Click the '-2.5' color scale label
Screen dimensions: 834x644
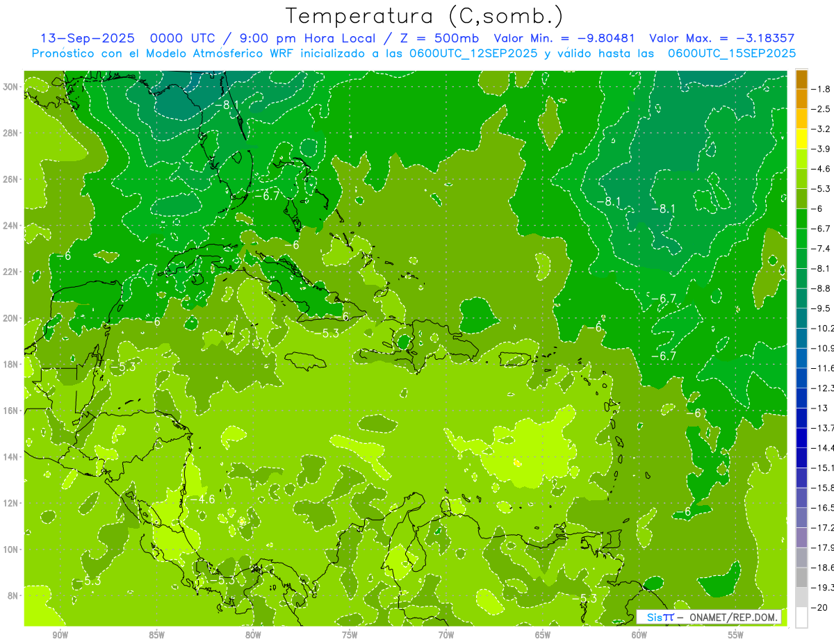pos(821,109)
